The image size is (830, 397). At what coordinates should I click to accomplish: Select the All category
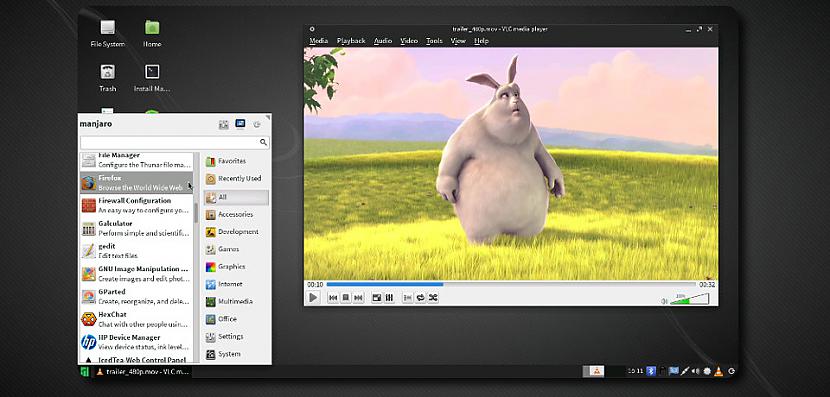(237, 197)
